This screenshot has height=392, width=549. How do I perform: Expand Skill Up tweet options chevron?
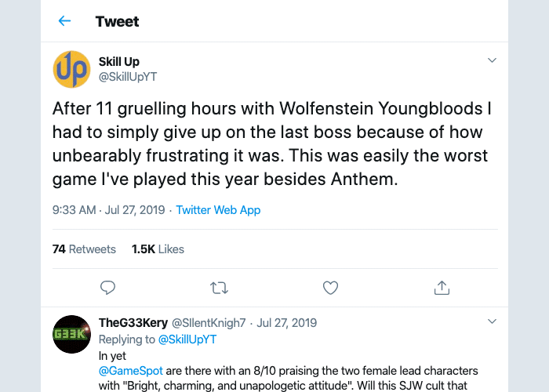point(492,60)
